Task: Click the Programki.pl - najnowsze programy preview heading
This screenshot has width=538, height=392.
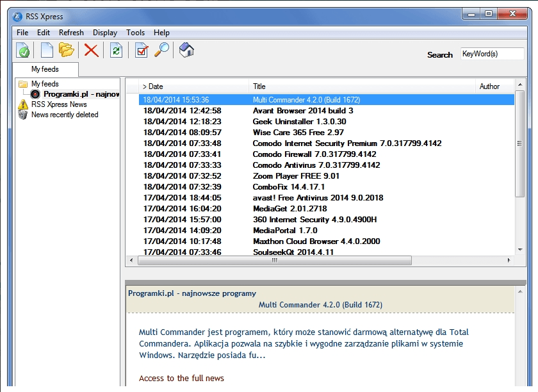Action: coord(192,293)
